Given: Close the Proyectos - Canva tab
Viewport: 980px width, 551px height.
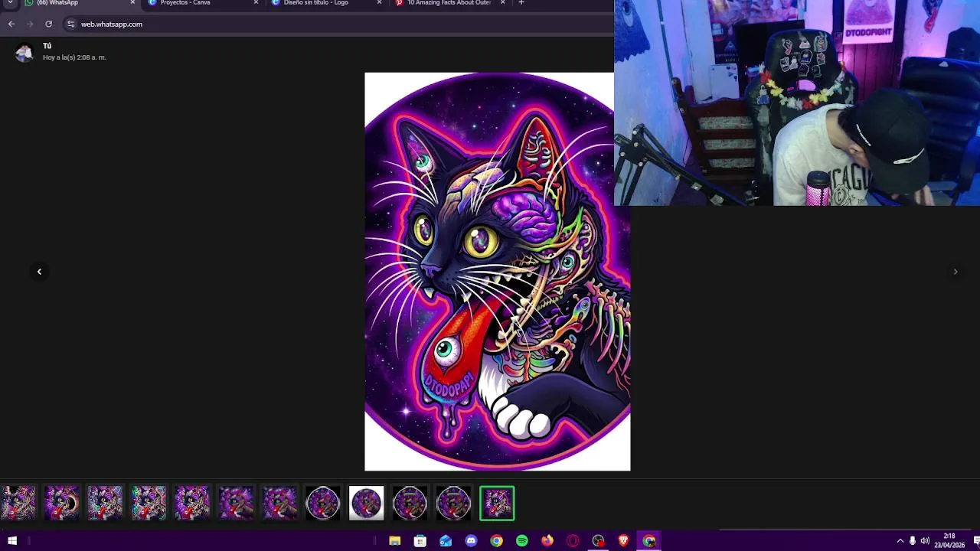Looking at the screenshot, I should tap(256, 3).
